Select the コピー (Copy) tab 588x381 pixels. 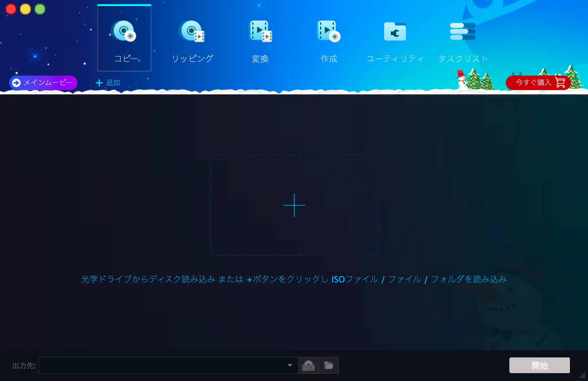click(124, 38)
